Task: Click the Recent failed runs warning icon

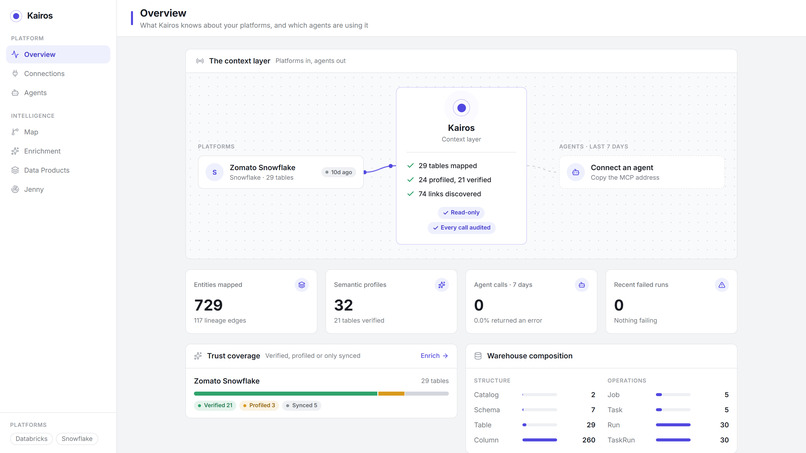Action: (x=722, y=285)
